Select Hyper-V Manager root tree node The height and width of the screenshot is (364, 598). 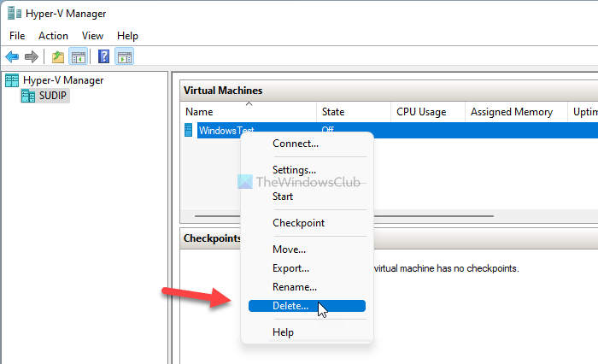54,80
